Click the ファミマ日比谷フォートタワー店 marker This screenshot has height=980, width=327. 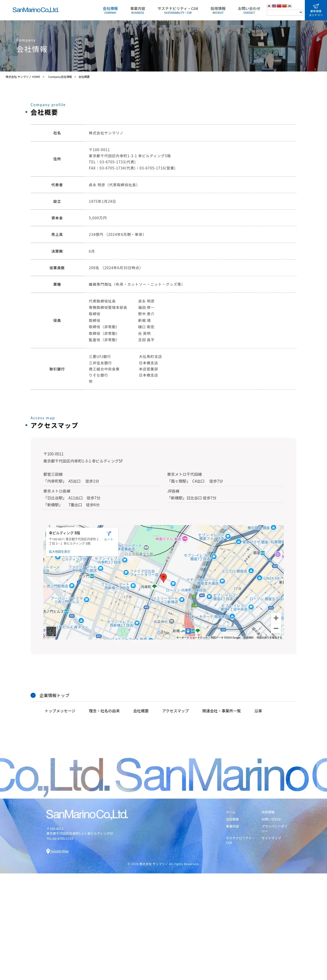pos(126,572)
